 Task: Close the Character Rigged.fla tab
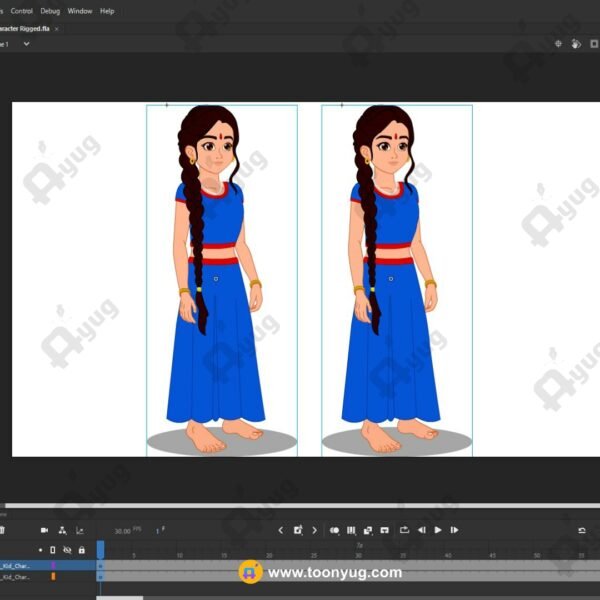tap(57, 29)
